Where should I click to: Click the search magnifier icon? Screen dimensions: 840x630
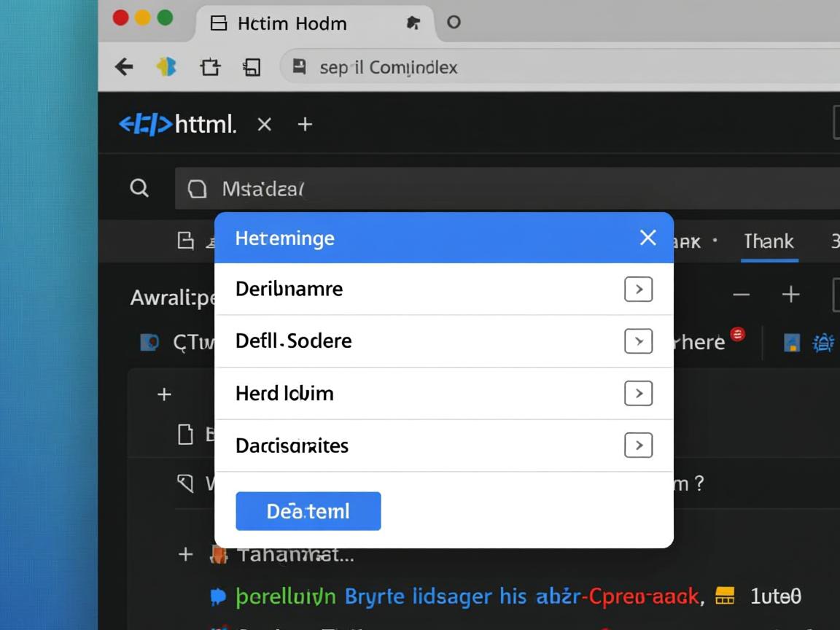(x=139, y=188)
